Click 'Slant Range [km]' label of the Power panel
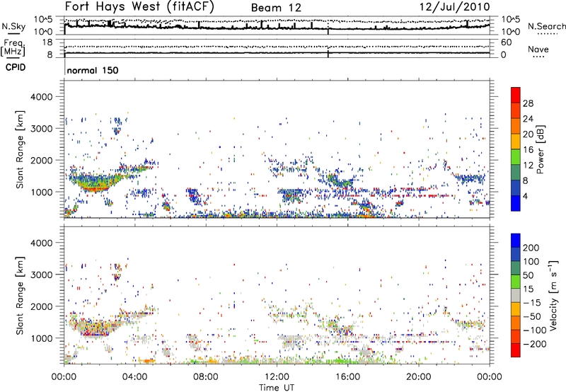 (20, 149)
